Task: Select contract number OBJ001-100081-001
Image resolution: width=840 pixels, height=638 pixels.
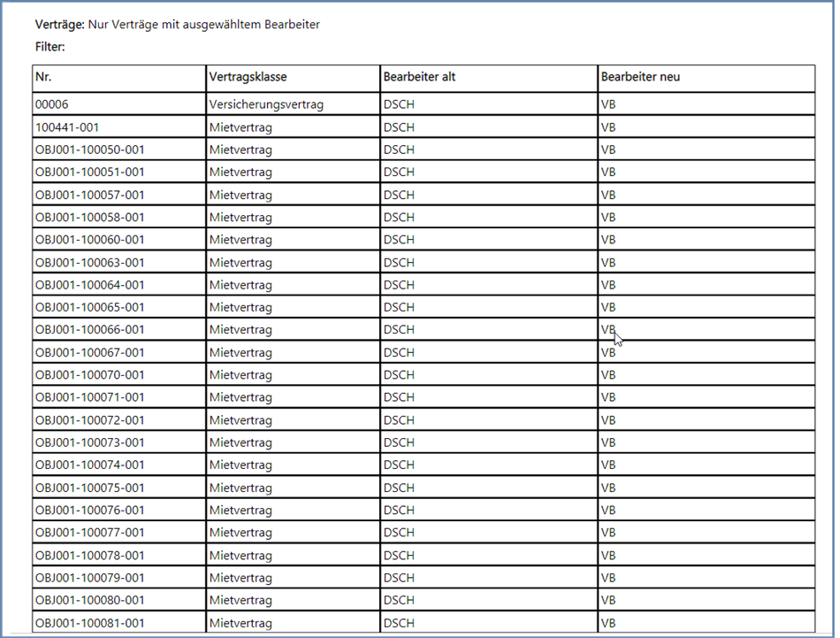Action: [89, 623]
